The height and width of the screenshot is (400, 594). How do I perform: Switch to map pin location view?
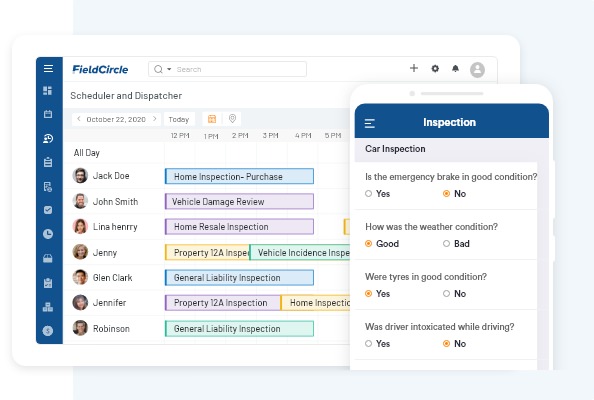pos(232,119)
